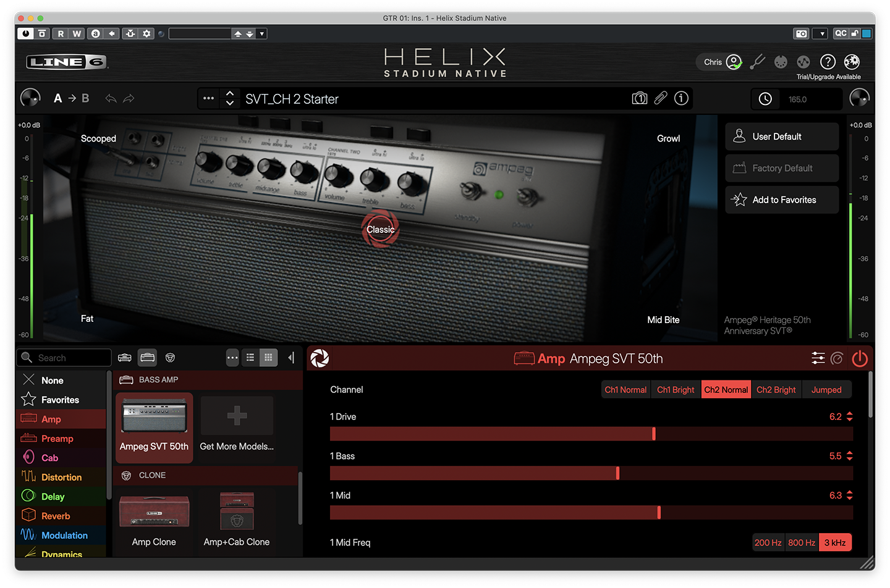Open help via the question mark icon
Screen dimensions: 890x588
click(828, 62)
